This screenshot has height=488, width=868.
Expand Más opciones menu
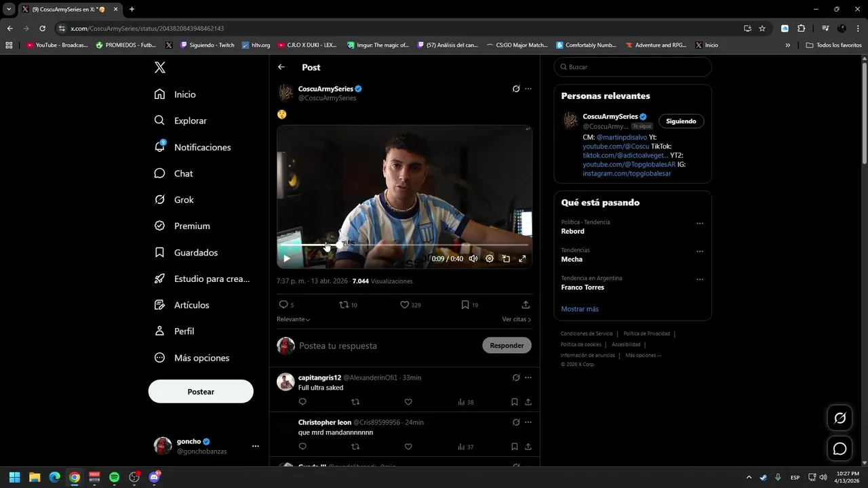pyautogui.click(x=192, y=358)
